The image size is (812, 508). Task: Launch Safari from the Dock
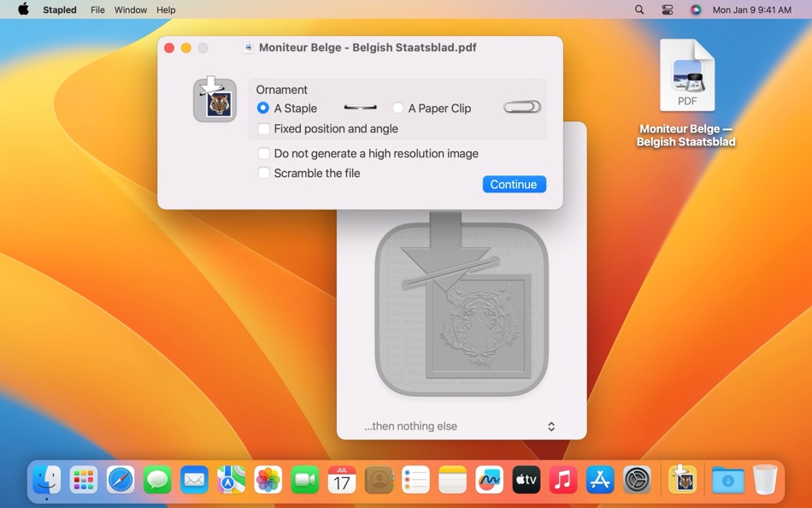click(121, 480)
